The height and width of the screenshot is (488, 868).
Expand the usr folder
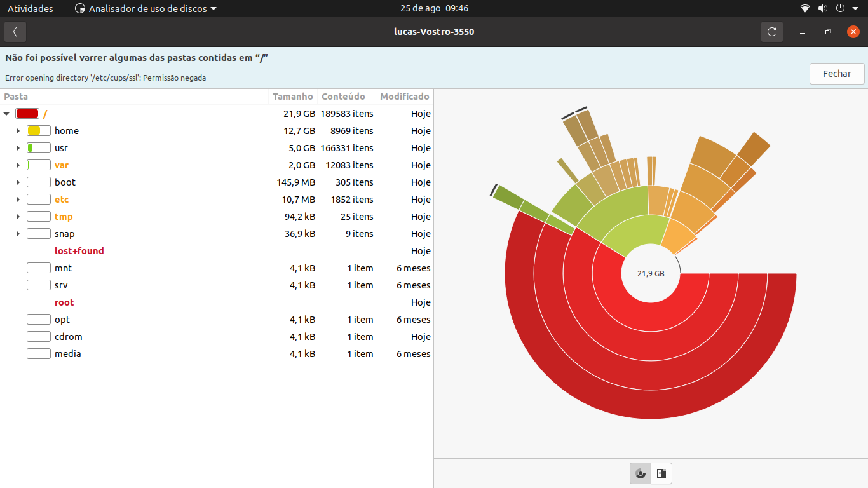(x=18, y=148)
